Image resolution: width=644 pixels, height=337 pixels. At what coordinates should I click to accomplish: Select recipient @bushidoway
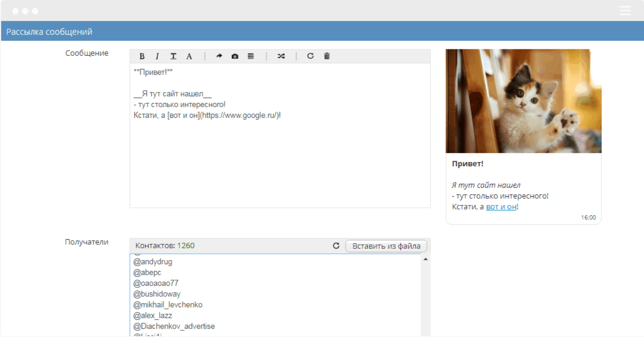pos(157,294)
